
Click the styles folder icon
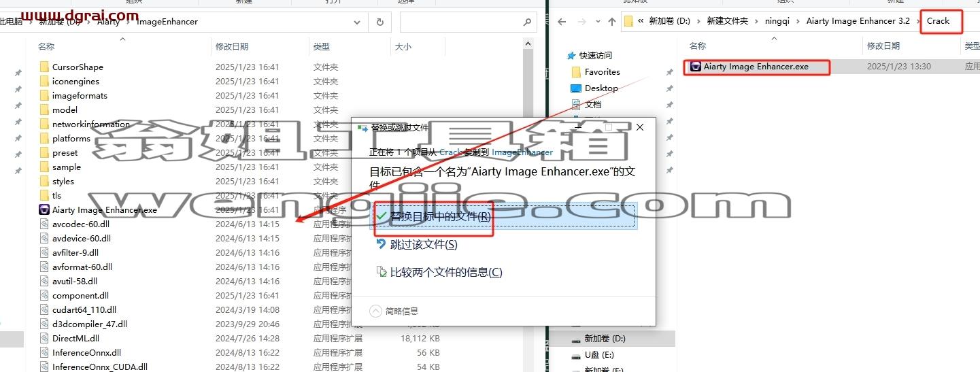point(44,181)
